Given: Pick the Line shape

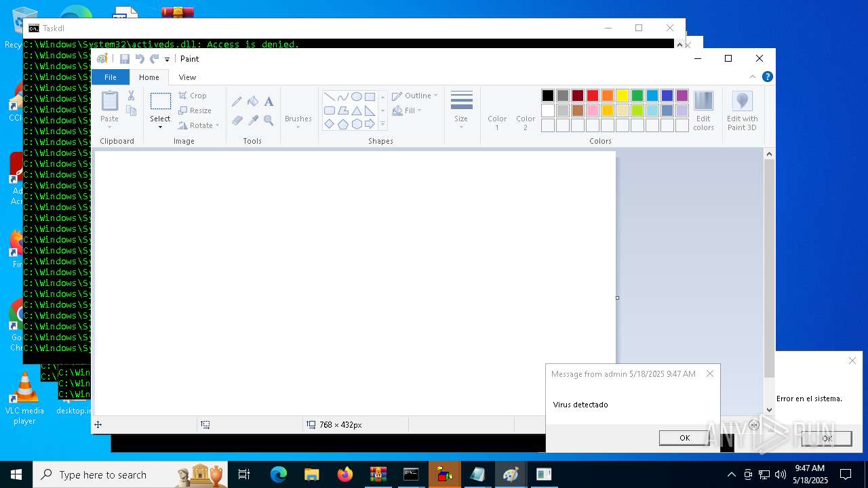Looking at the screenshot, I should point(330,97).
